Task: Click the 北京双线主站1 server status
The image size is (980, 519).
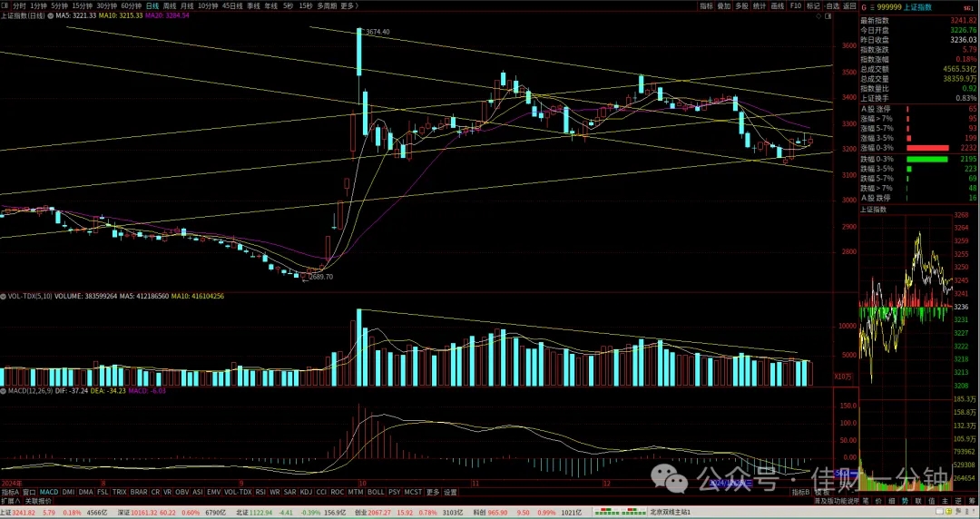Action: (671, 512)
